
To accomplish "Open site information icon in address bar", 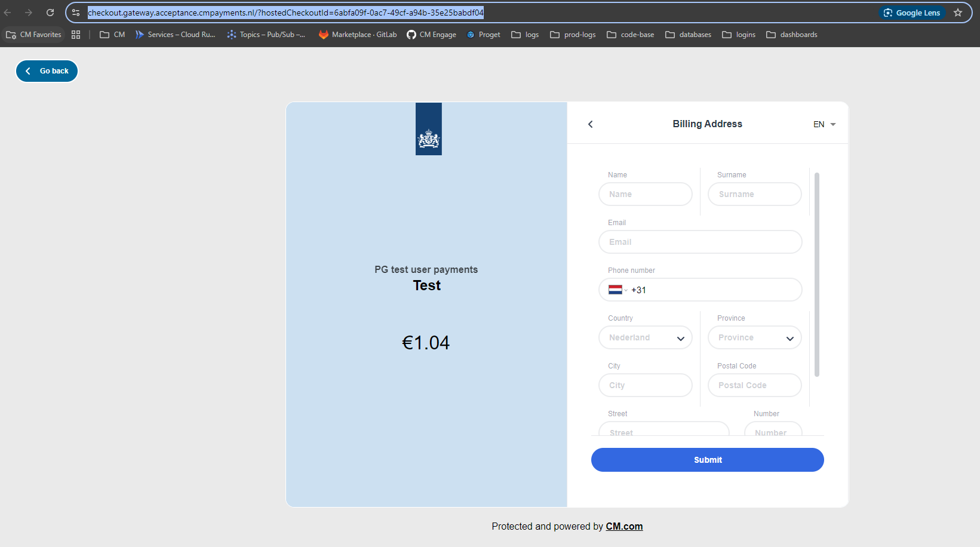I will click(x=76, y=13).
